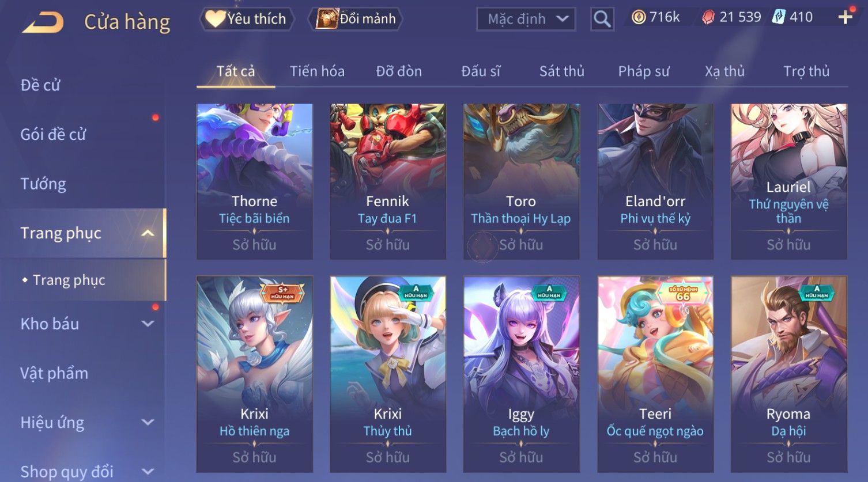Click the gold coin icon showing 716k
Viewport: 868px width, 482px height.
click(638, 17)
